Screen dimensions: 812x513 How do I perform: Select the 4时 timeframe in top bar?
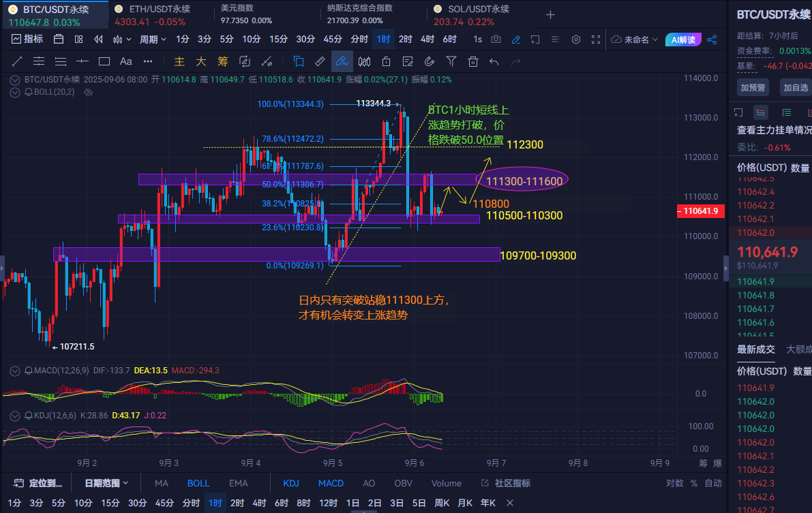pos(427,40)
